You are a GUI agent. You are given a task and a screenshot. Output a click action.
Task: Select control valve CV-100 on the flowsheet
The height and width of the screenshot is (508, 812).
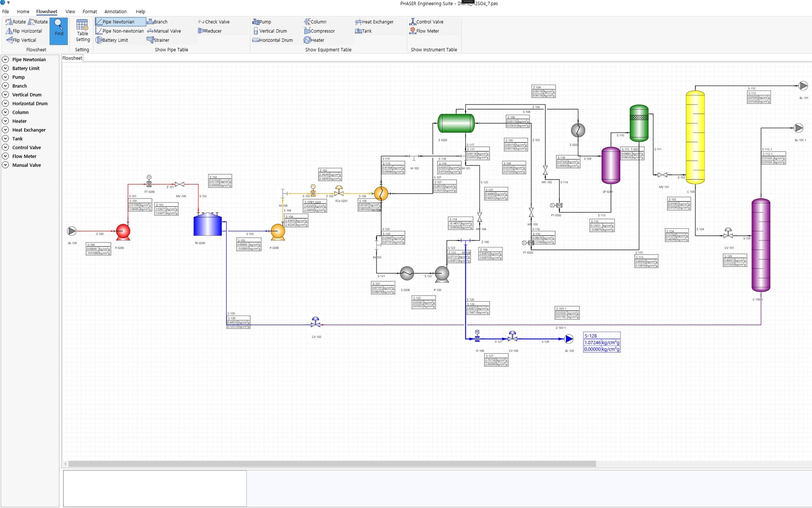click(x=512, y=336)
